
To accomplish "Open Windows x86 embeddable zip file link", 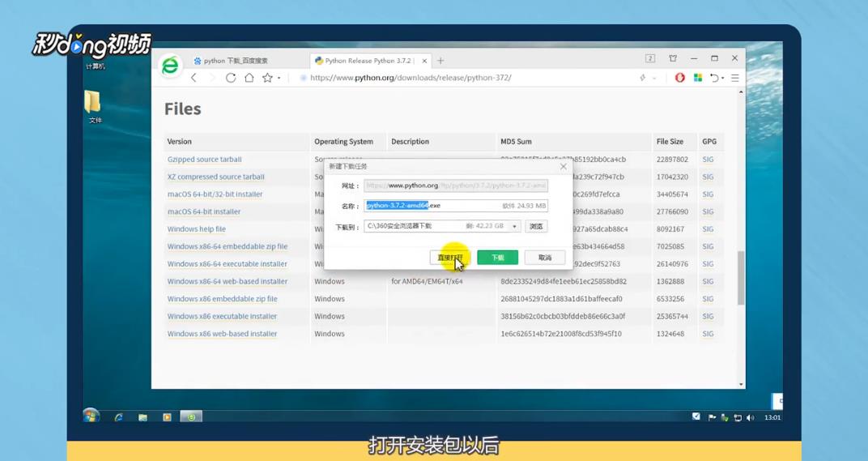I will click(x=222, y=299).
